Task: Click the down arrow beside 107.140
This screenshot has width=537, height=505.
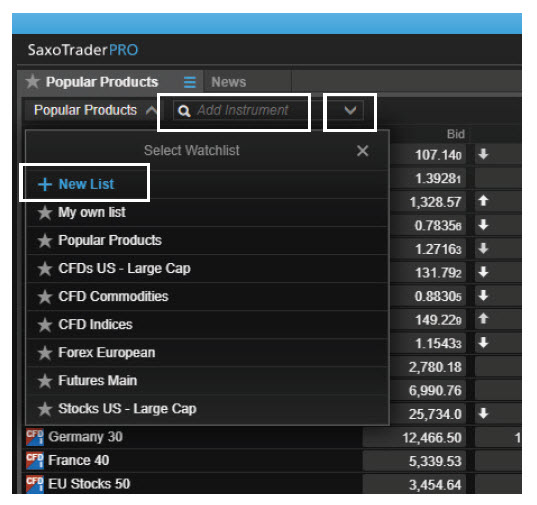Action: coord(483,154)
